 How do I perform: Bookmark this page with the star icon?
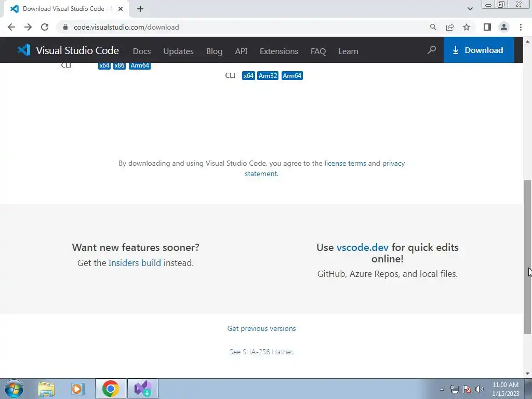pyautogui.click(x=467, y=27)
